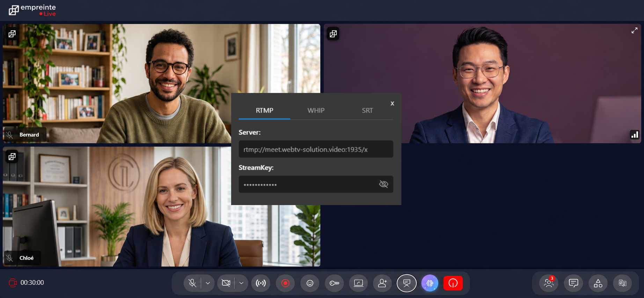The image size is (644, 298).
Task: Select Chloé's video thumbnail
Action: [x=161, y=206]
